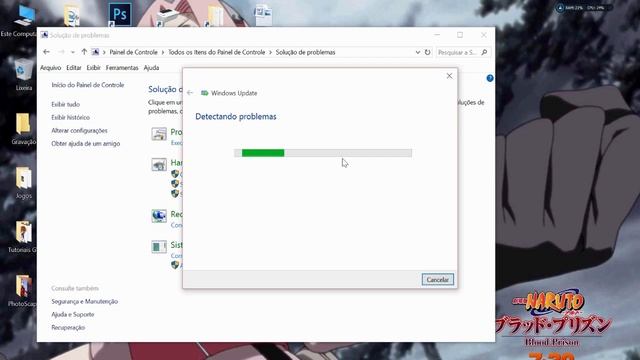Click the Windows Update icon in dialog header
Image resolution: width=640 pixels, height=360 pixels.
click(204, 93)
